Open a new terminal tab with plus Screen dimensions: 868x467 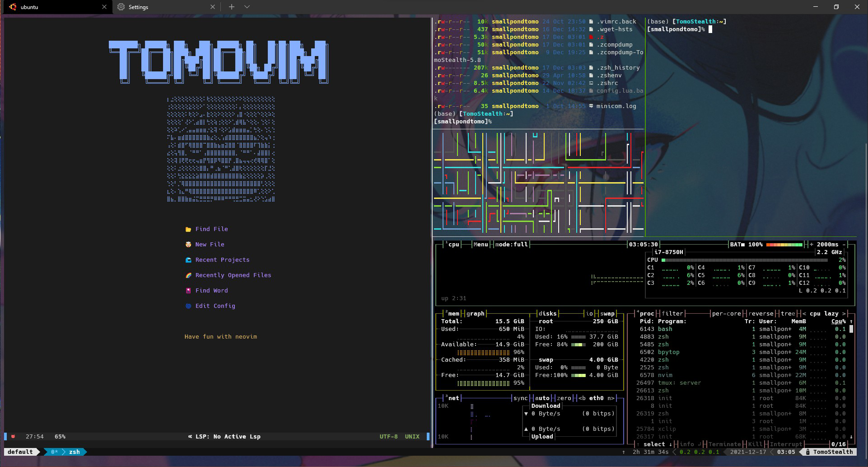[x=231, y=7]
